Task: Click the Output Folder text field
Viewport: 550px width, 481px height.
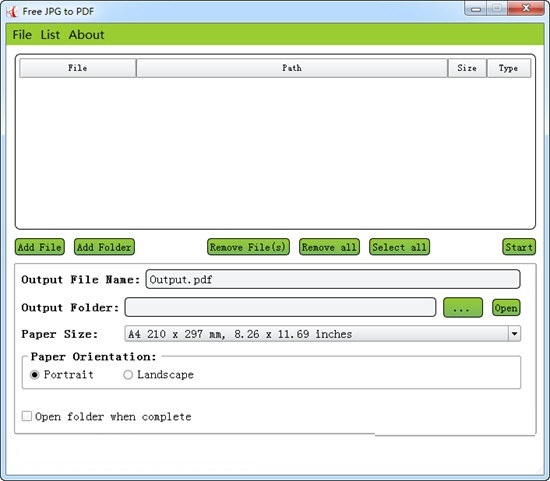Action: (280, 307)
